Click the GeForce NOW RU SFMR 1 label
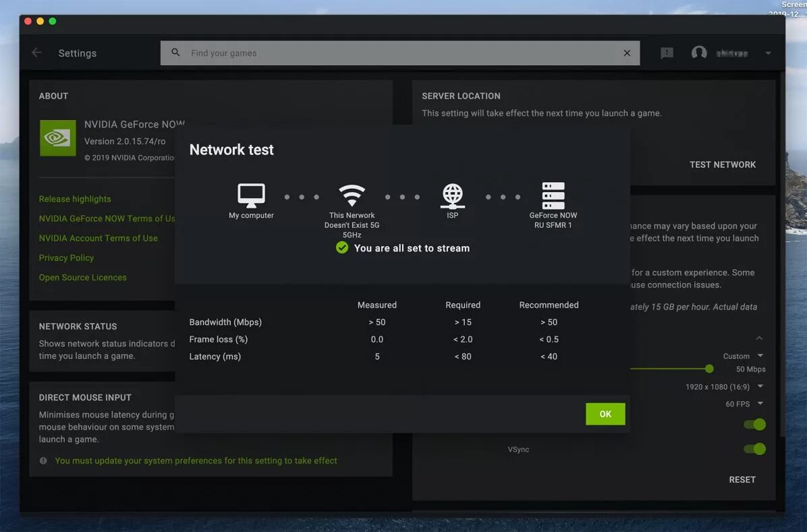The height and width of the screenshot is (532, 807). (x=553, y=220)
